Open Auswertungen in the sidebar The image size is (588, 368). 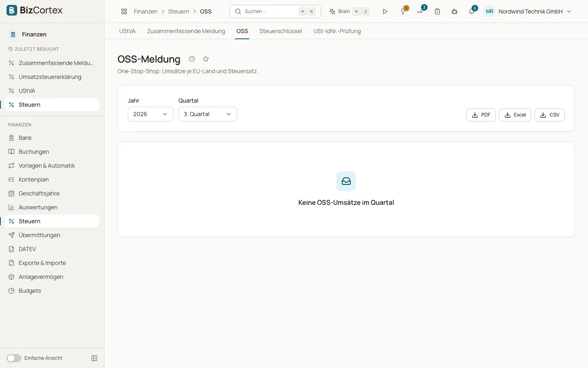(x=52, y=207)
